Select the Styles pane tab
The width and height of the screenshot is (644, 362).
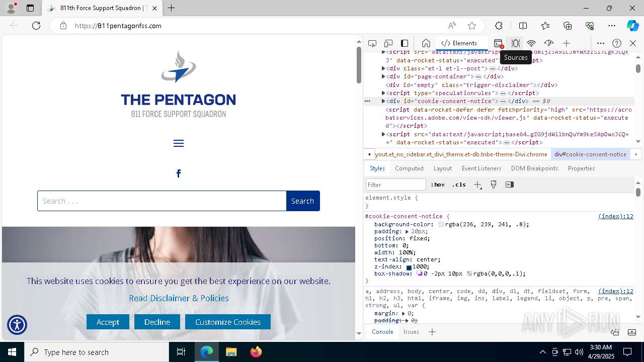coord(377,168)
